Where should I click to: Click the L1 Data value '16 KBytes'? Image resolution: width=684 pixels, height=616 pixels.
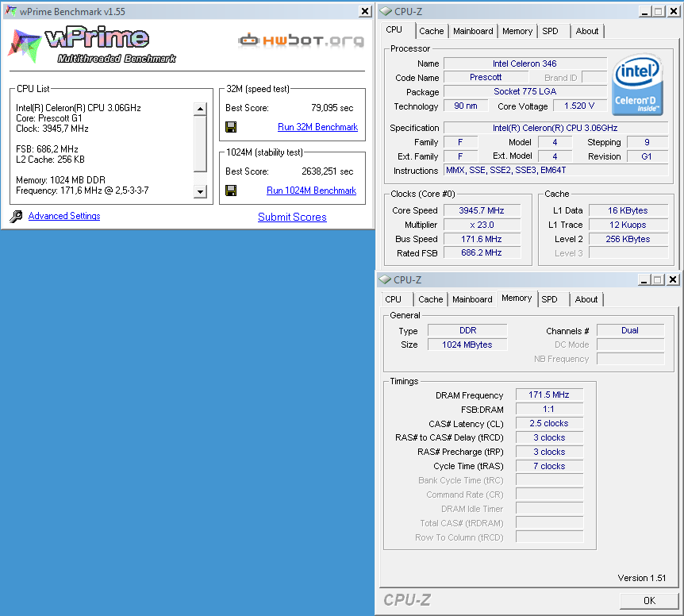[628, 210]
